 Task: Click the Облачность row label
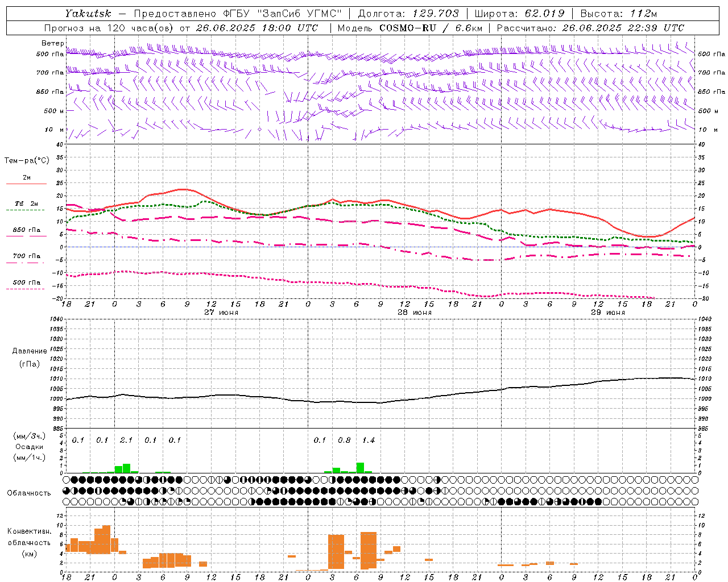tap(29, 493)
